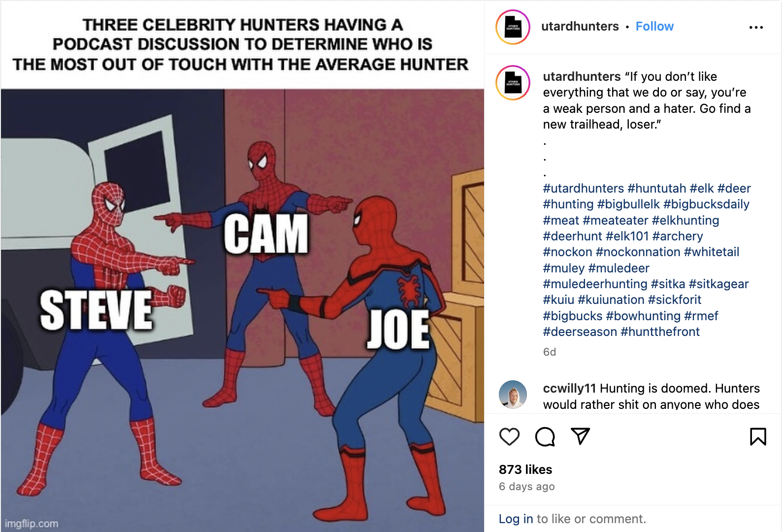Visit #huntthefront hashtag page

point(660,332)
